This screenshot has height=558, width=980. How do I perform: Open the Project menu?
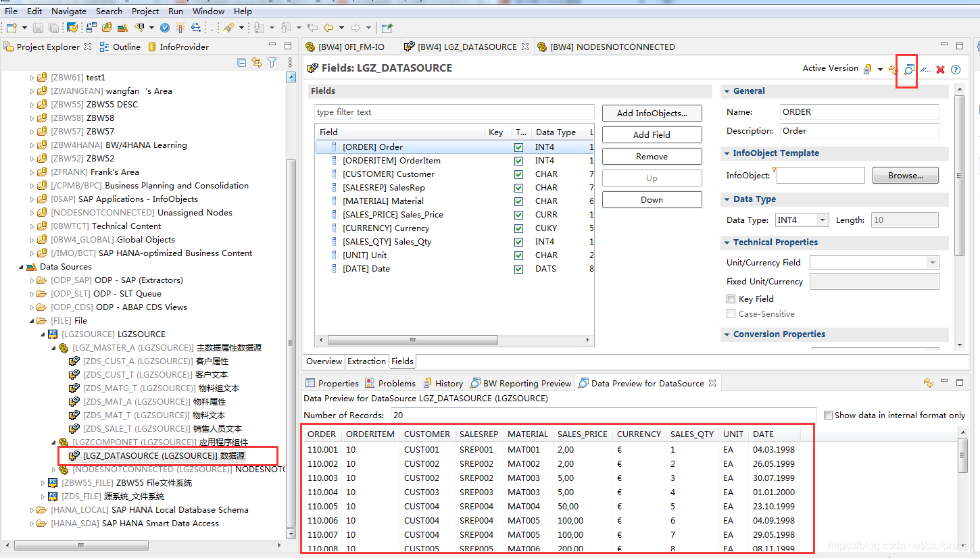[x=145, y=11]
